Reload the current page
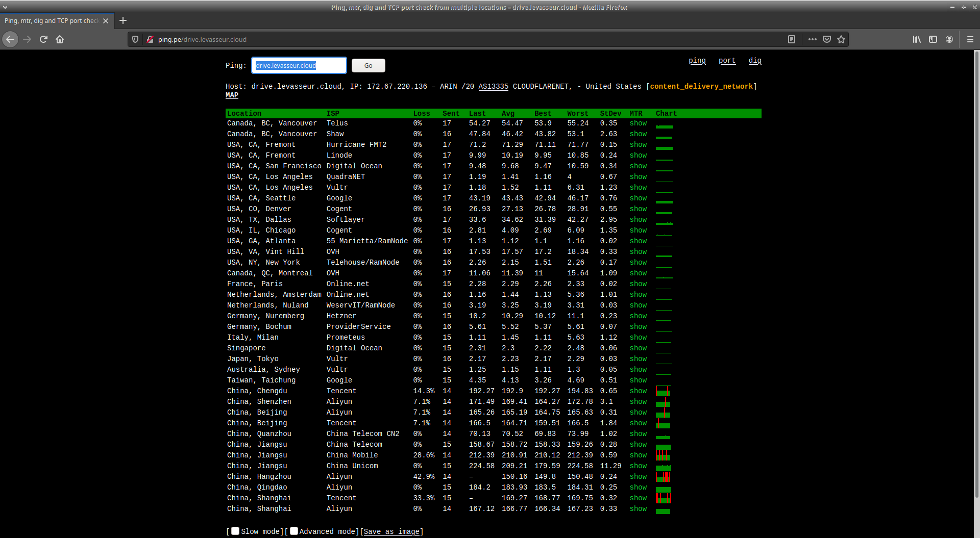This screenshot has height=538, width=980. click(43, 39)
